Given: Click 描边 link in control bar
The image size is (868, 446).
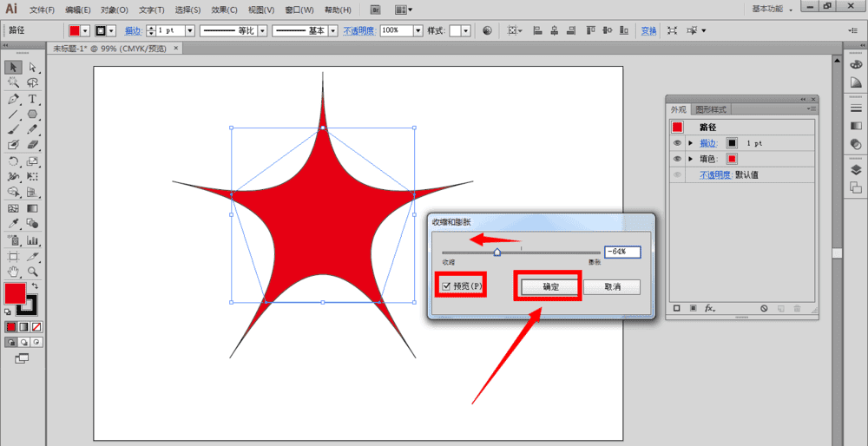Looking at the screenshot, I should click(133, 31).
